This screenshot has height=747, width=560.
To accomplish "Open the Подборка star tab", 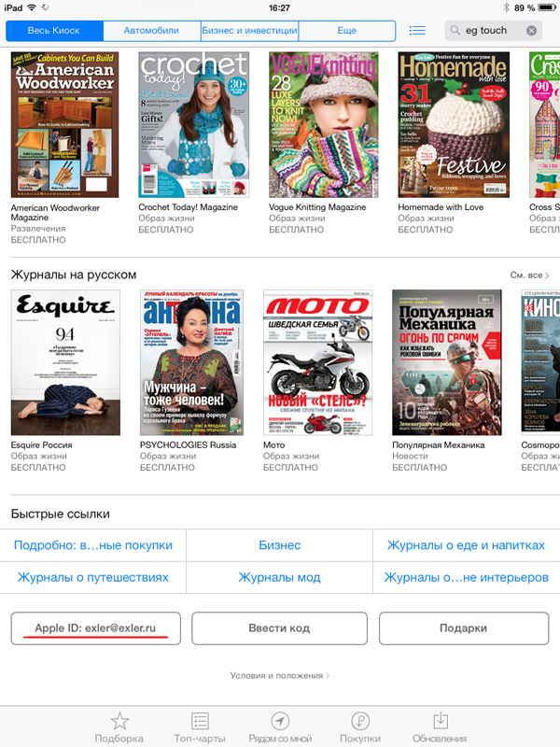I will point(119,722).
